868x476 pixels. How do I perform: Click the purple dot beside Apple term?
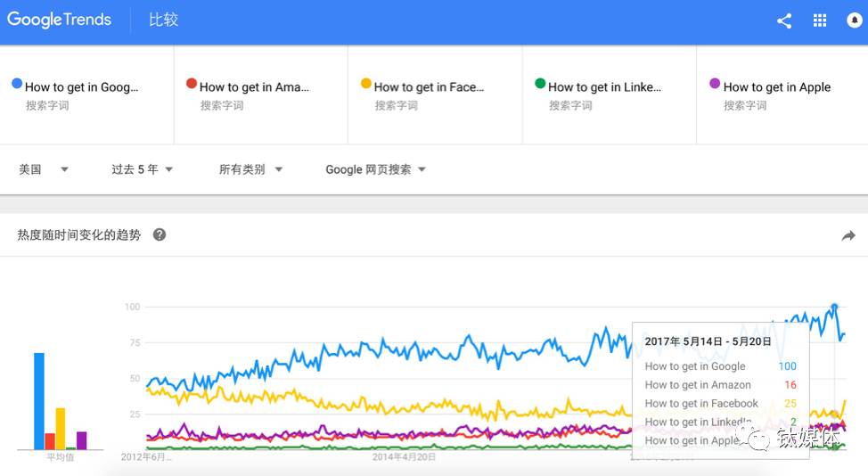point(715,84)
